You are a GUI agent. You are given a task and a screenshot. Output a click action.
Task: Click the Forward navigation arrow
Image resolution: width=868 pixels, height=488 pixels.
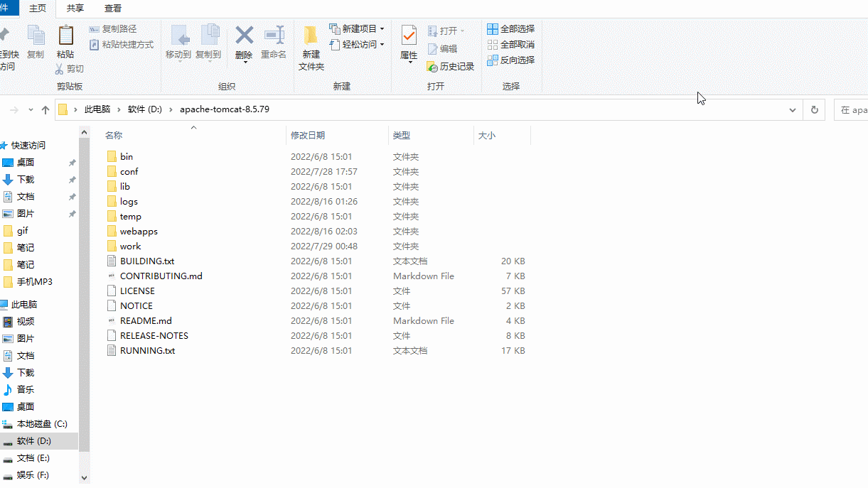(14, 110)
